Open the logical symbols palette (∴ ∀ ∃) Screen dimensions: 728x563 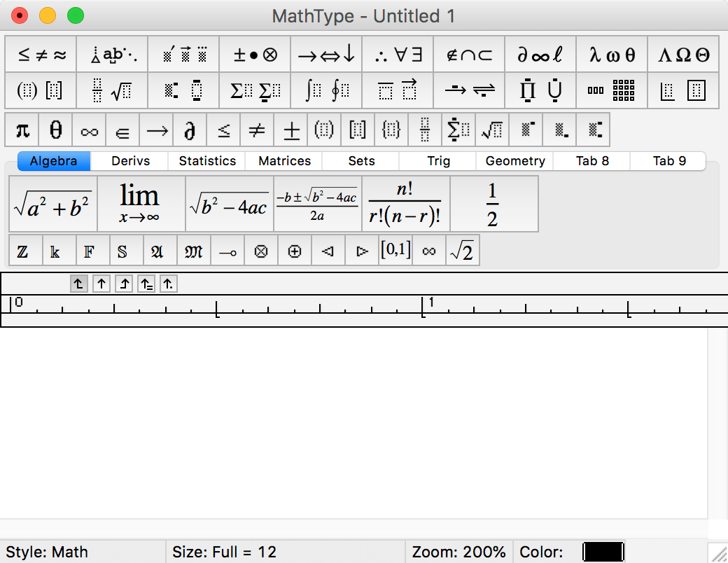[398, 55]
